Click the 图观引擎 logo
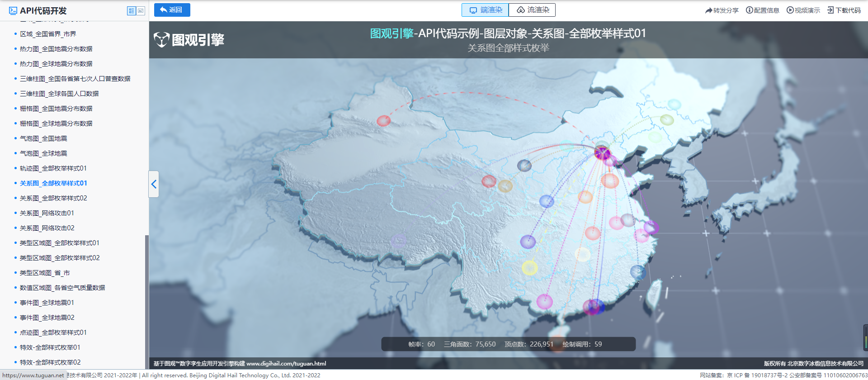The width and height of the screenshot is (868, 380). coord(189,40)
